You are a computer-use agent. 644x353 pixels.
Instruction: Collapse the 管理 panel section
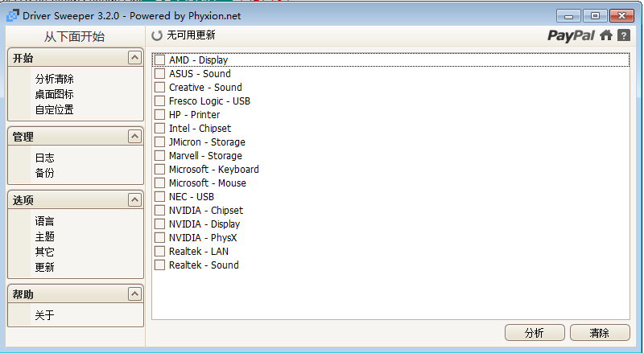134,137
